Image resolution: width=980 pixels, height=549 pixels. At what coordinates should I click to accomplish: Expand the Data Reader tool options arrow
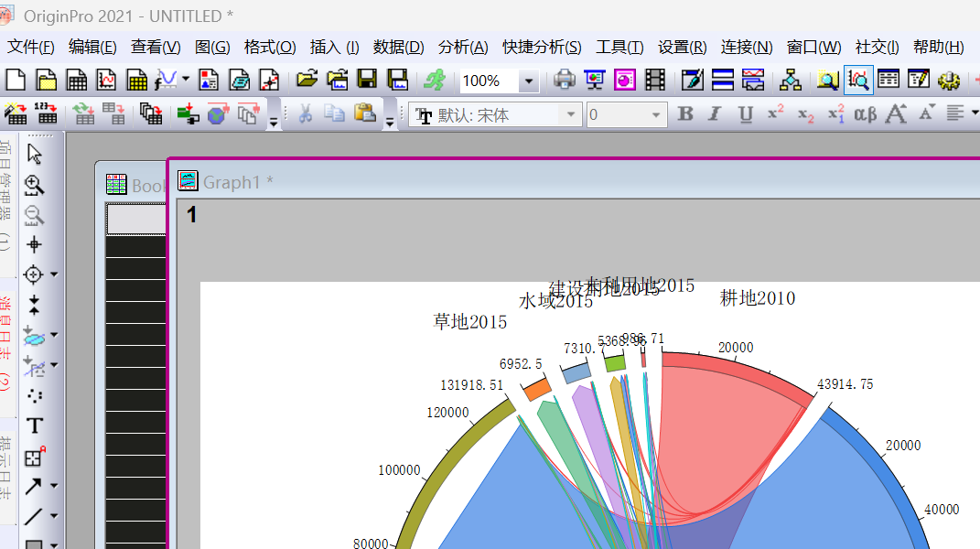54,274
